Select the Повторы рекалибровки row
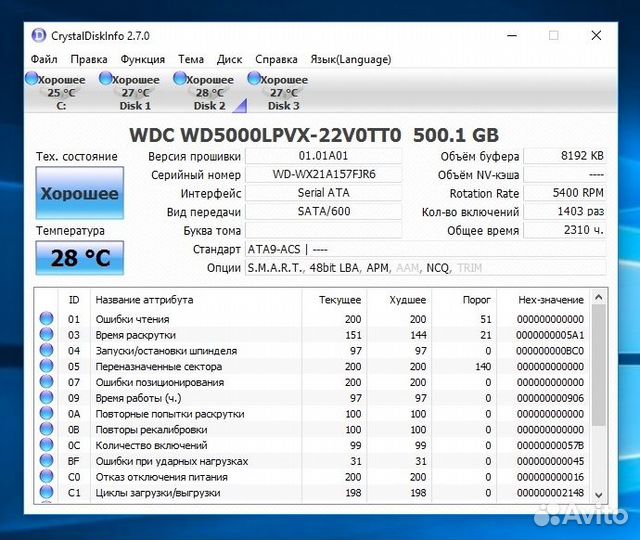Screen dimensions: 640x540 pyautogui.click(x=312, y=429)
